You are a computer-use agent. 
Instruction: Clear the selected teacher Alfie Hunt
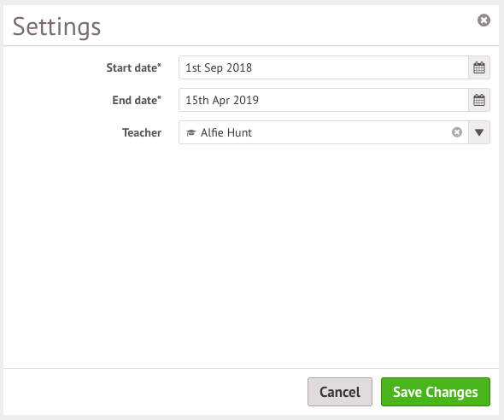(x=457, y=132)
